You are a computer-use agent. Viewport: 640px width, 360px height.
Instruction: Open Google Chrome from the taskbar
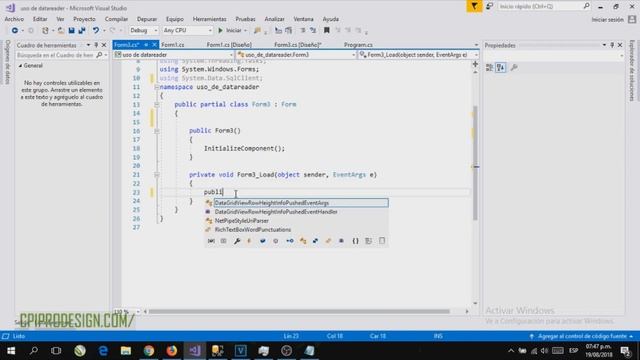pos(149,351)
